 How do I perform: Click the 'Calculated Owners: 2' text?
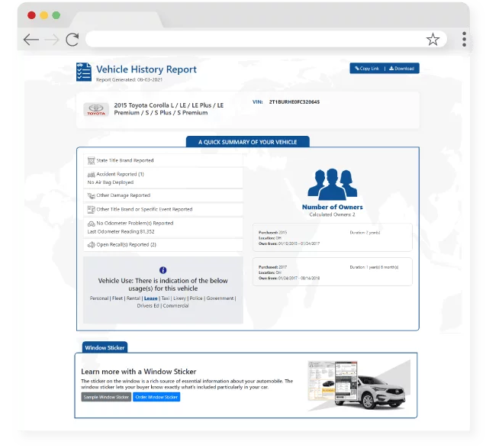(333, 214)
